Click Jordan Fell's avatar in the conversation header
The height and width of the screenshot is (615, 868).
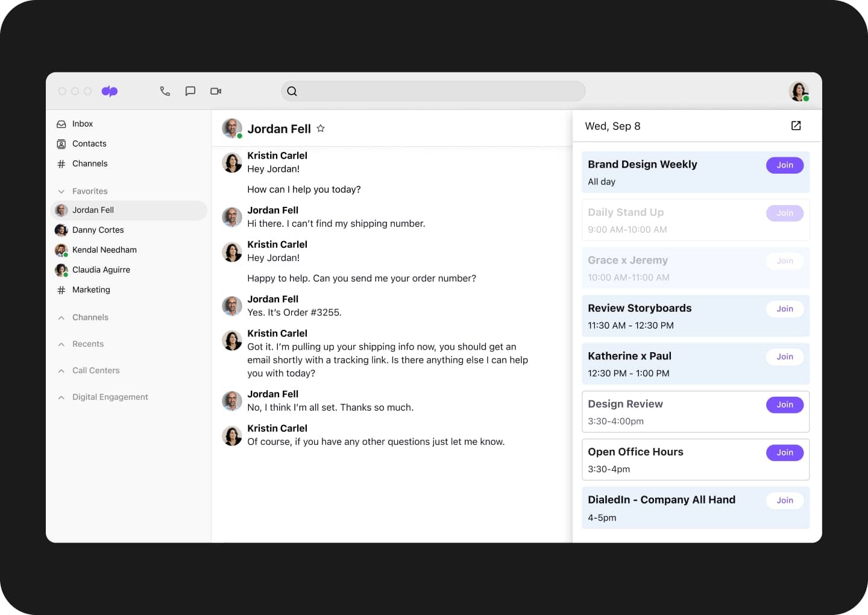pos(232,128)
